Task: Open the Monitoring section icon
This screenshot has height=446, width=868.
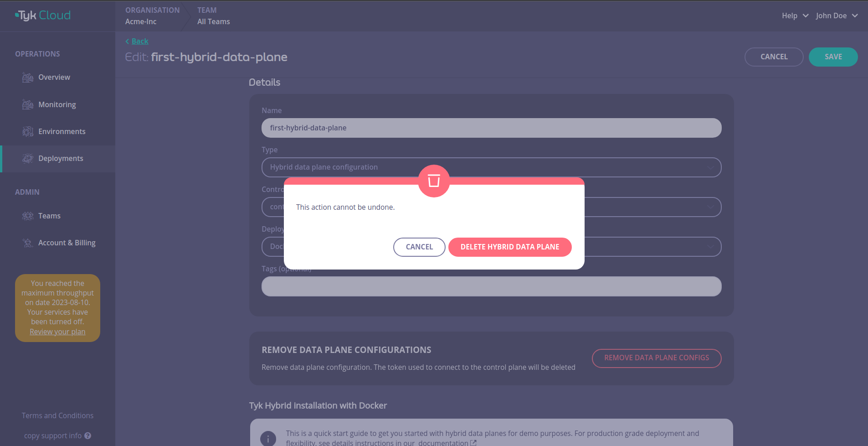Action: coord(27,104)
